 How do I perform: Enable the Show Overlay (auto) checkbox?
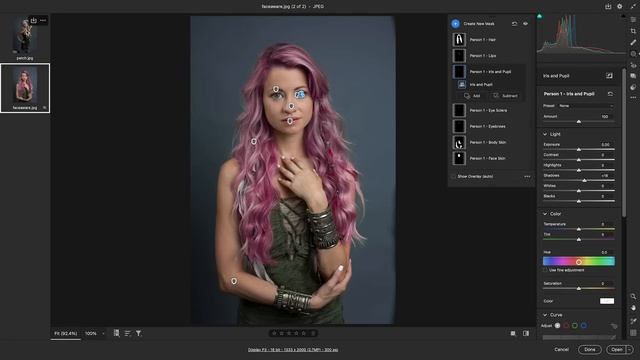453,176
